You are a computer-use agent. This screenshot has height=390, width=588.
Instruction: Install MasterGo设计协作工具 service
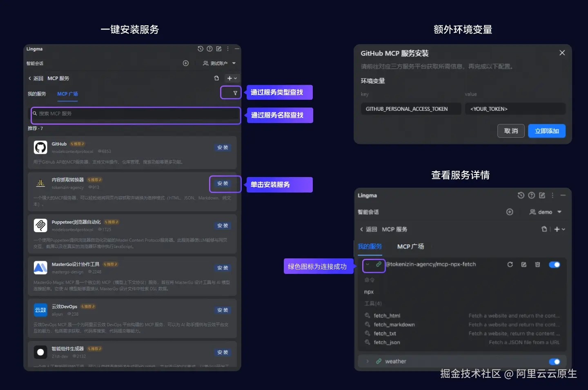[x=223, y=268]
